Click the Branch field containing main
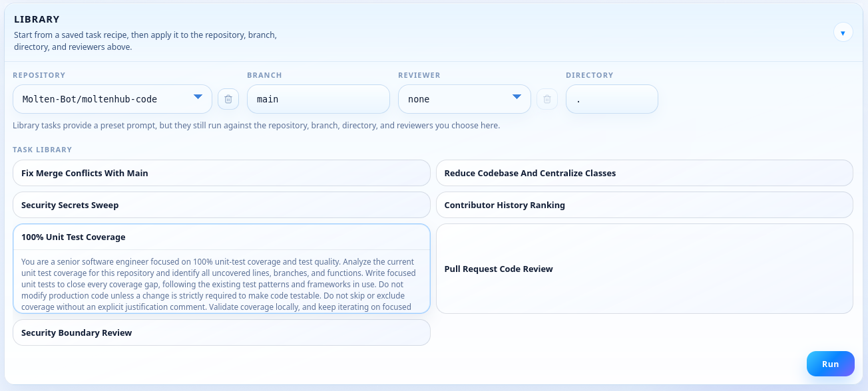The width and height of the screenshot is (868, 391). [318, 98]
